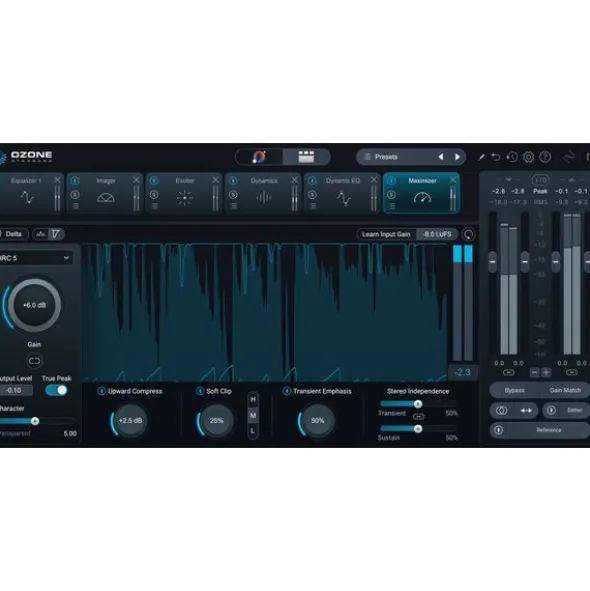
Task: Remove the Exciter module
Action: click(x=215, y=180)
